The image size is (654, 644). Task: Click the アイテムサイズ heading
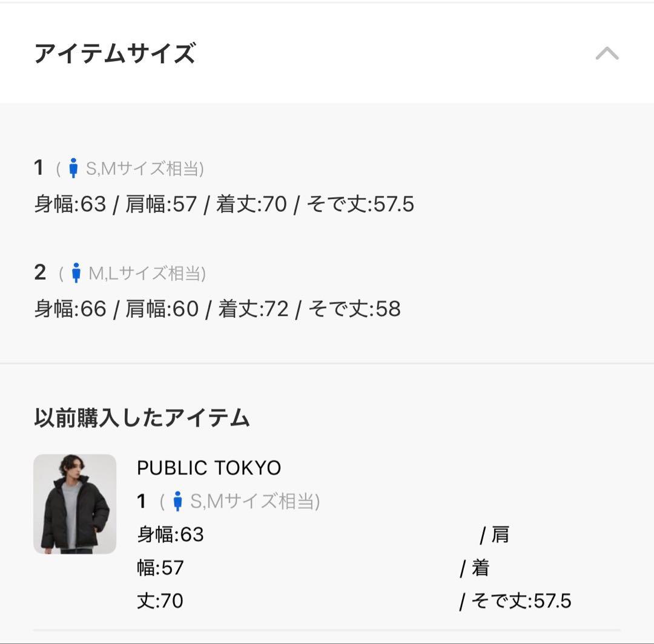click(115, 52)
